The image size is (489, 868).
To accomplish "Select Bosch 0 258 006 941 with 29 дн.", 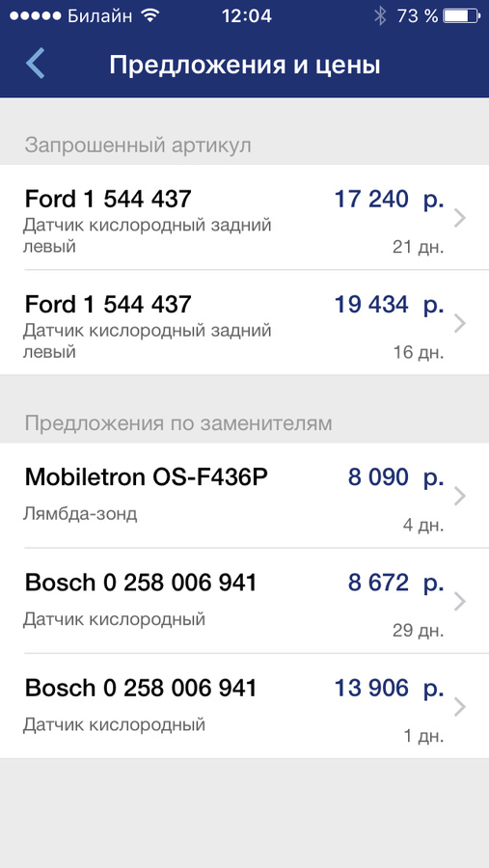I will click(x=244, y=601).
